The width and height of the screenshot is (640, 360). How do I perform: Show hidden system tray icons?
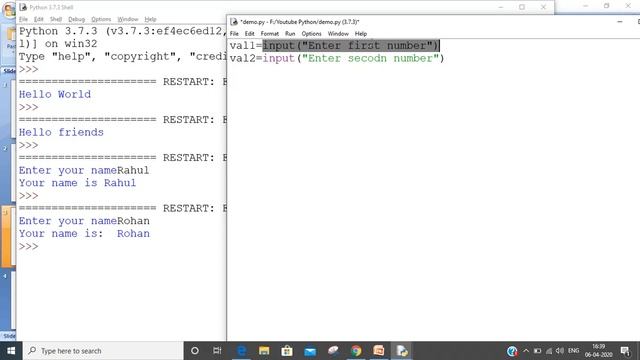pyautogui.click(x=526, y=351)
